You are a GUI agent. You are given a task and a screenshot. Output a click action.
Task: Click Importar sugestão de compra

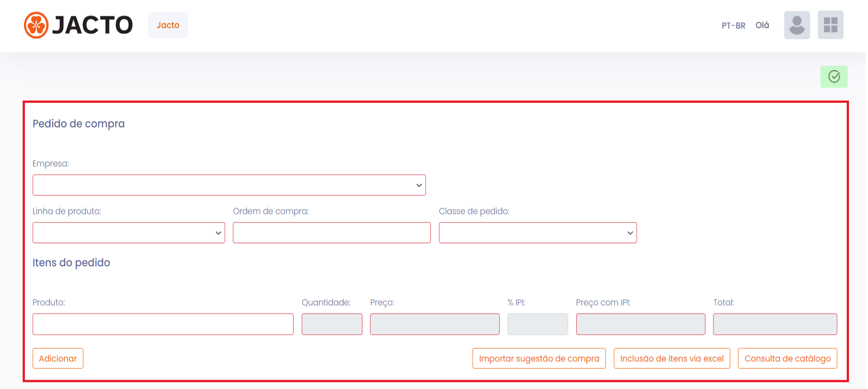coord(539,358)
